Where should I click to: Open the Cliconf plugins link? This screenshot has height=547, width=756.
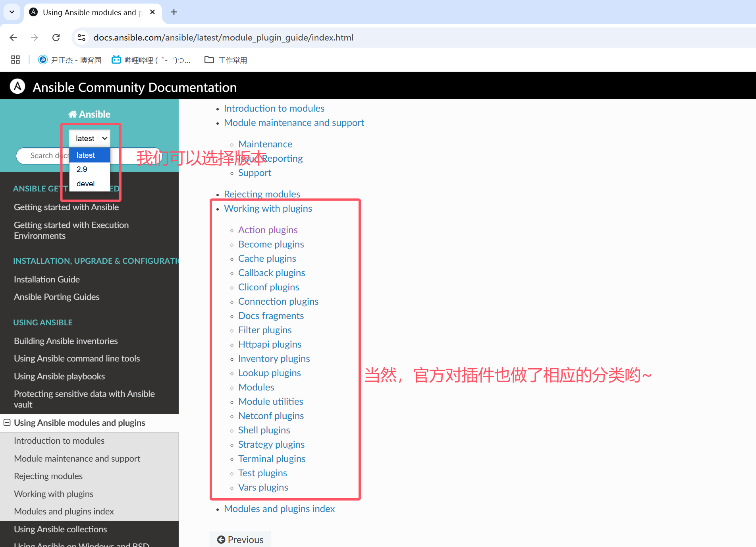click(x=269, y=287)
